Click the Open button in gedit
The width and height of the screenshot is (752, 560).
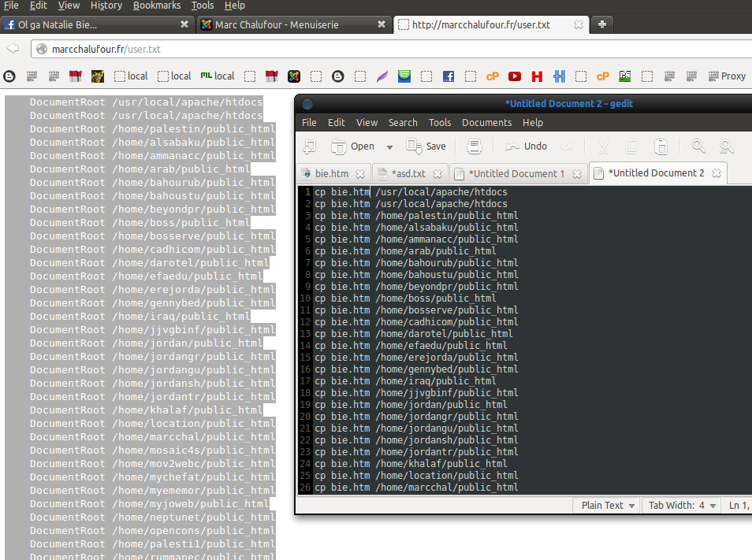point(352,146)
